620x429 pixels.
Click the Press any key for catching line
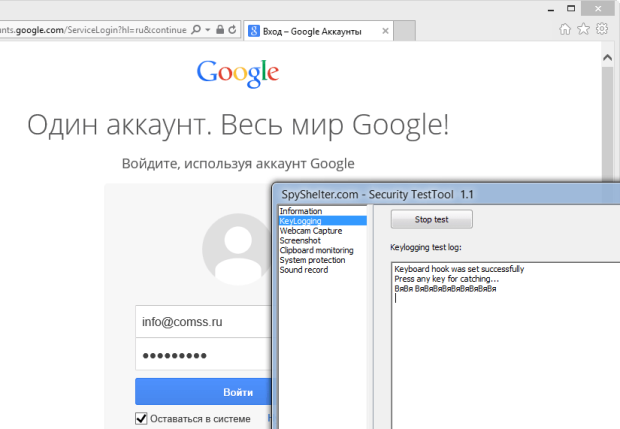[x=446, y=279]
